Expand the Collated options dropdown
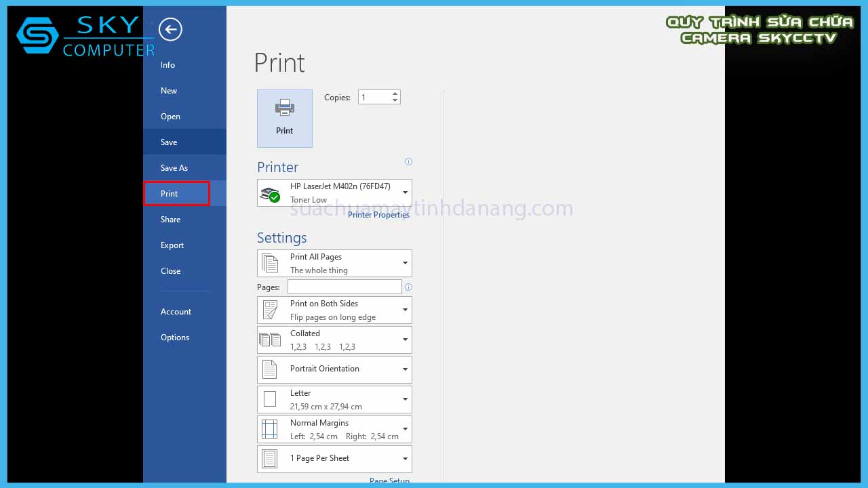 [x=334, y=340]
